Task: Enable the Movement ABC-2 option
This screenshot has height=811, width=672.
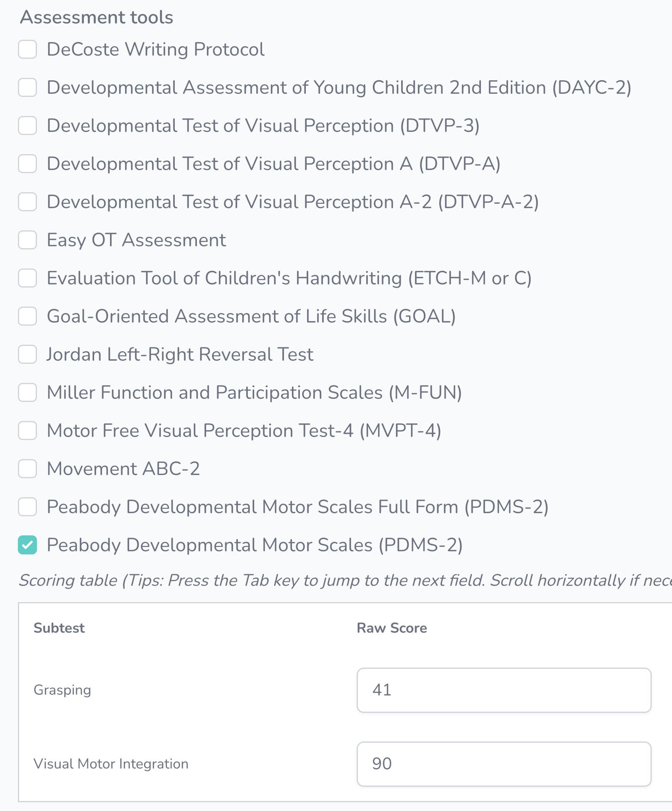Action: pyautogui.click(x=27, y=469)
